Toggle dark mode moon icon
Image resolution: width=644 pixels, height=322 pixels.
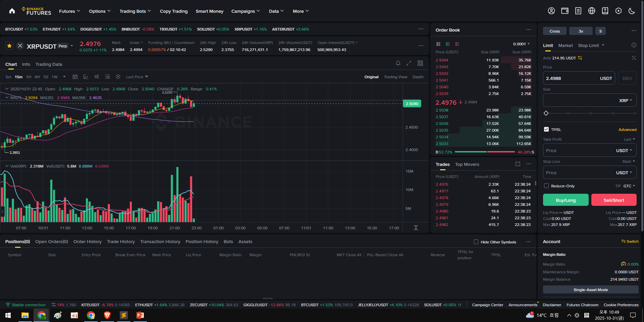[632, 11]
